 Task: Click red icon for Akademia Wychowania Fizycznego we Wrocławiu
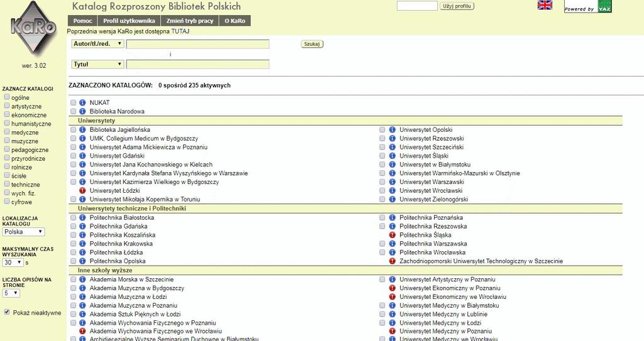tap(82, 331)
